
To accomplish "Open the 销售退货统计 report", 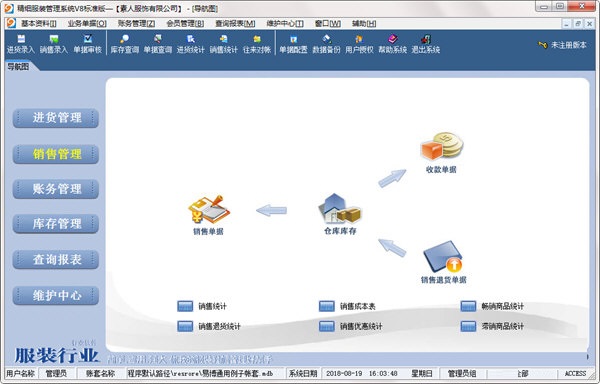I will click(x=185, y=326).
